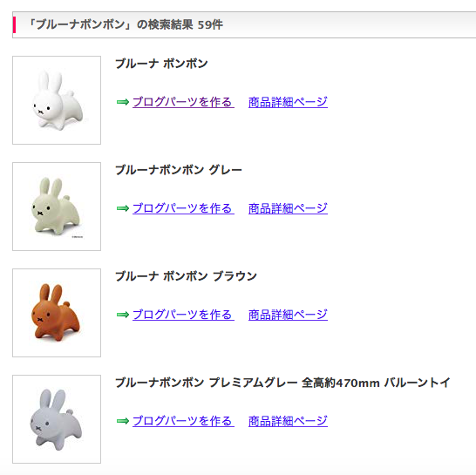Click ブログパーツを作る for プレミアムグレー item

[x=183, y=421]
